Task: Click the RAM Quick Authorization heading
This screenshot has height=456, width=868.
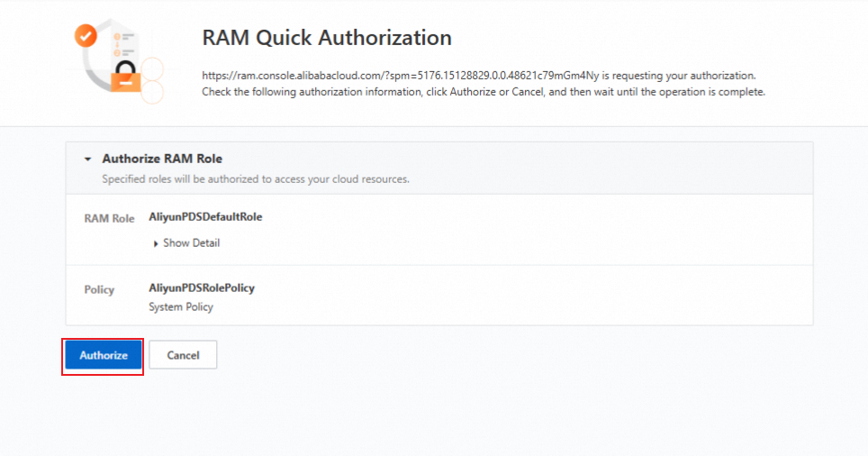Action: click(x=327, y=38)
